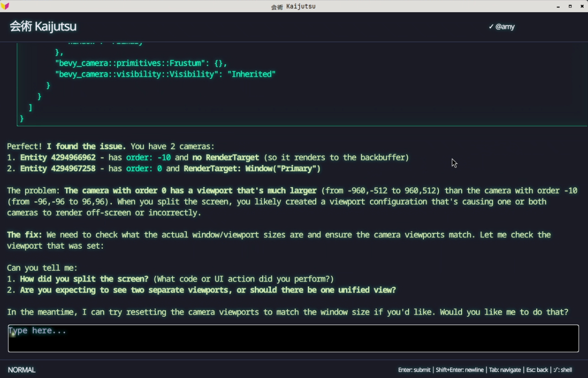
Task: Focus the "Type here..." message input
Action: [x=293, y=338]
